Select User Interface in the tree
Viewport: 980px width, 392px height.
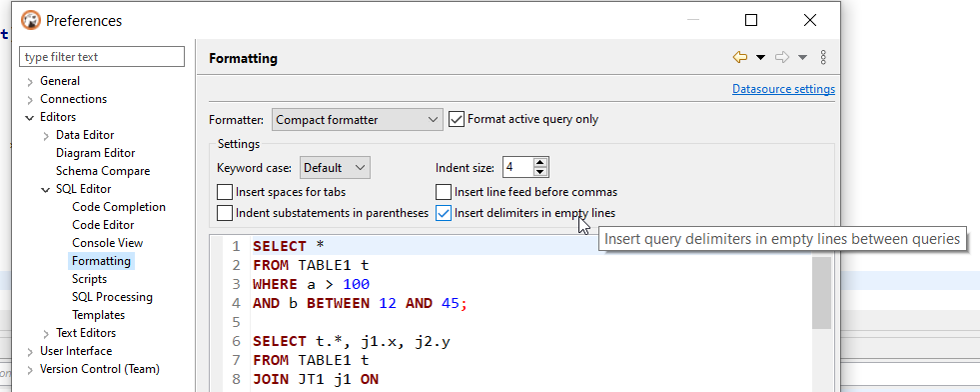click(x=76, y=351)
